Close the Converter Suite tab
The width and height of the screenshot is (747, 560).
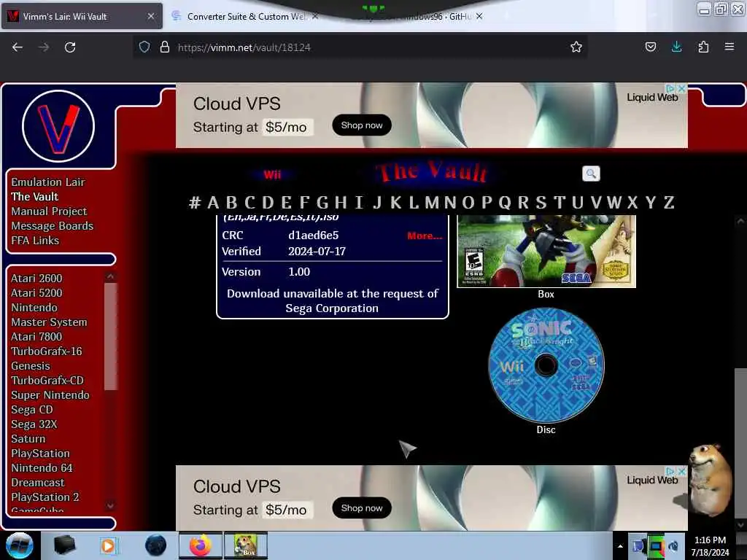[315, 16]
